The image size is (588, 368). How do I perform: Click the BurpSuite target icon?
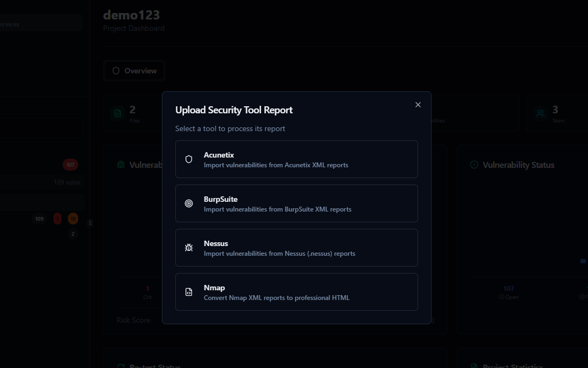tap(189, 203)
